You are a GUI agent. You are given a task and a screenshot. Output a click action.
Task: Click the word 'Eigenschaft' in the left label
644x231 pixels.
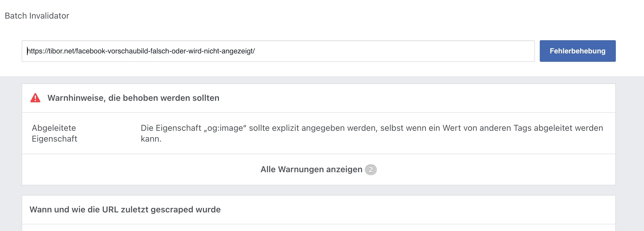pyautogui.click(x=54, y=139)
